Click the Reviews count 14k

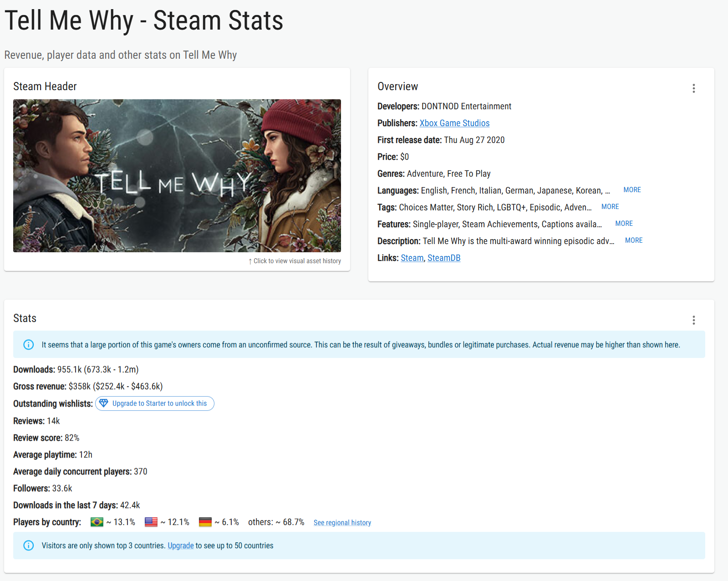click(x=53, y=421)
